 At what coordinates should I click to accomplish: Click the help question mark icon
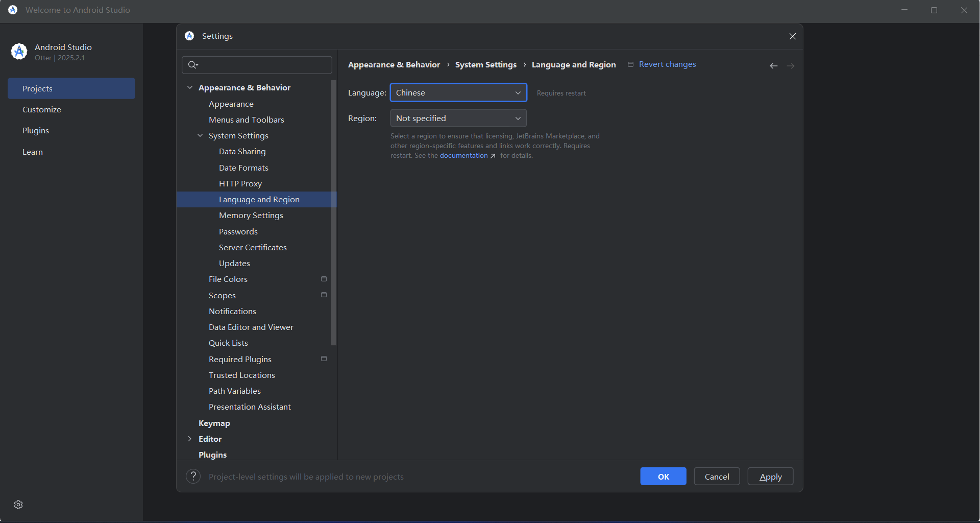pos(193,477)
